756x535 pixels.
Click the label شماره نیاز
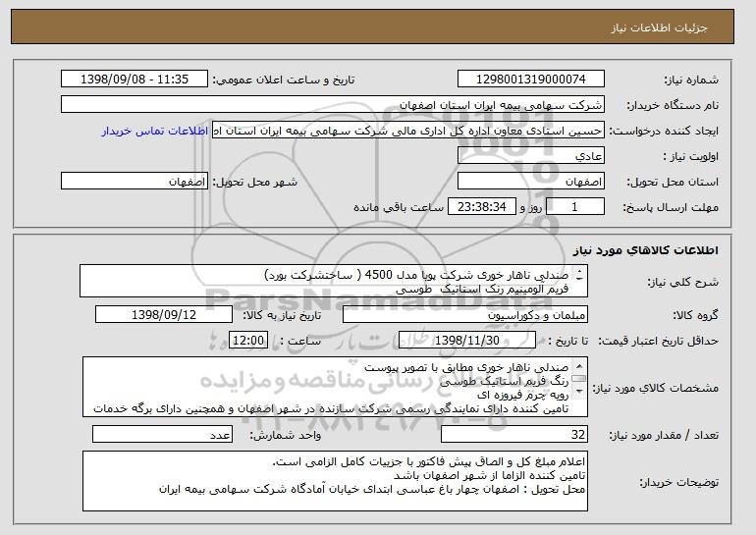click(691, 80)
